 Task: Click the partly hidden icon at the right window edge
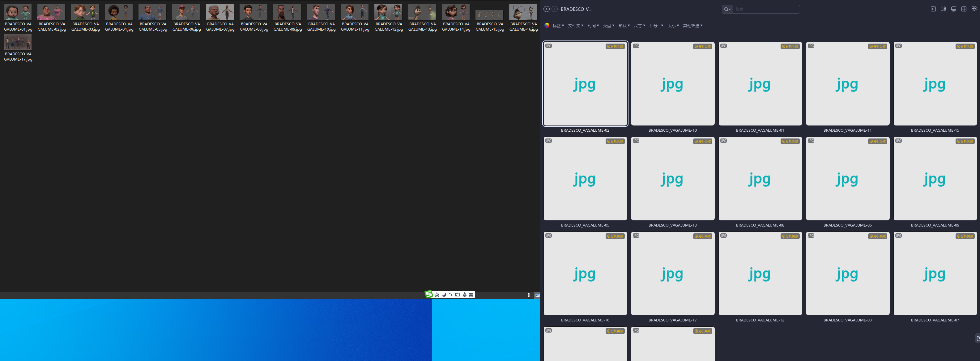pos(978,338)
